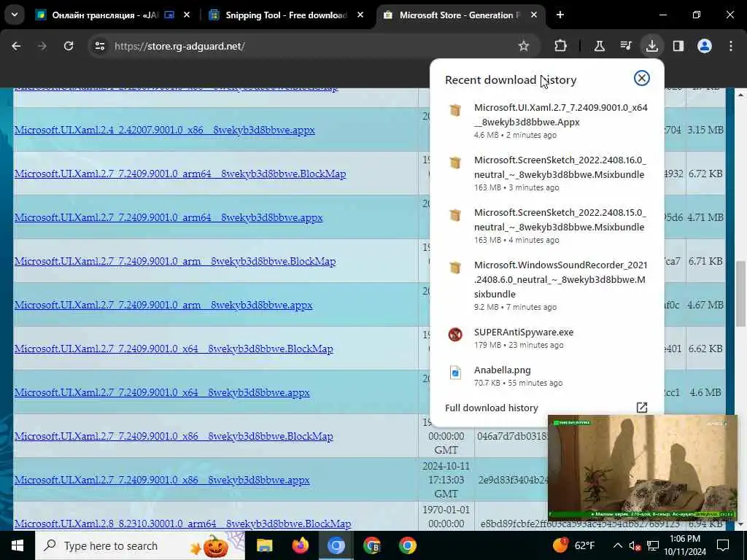This screenshot has width=747, height=560.
Task: Download Xaml.2.7 x86 appx link
Action: tap(162, 481)
